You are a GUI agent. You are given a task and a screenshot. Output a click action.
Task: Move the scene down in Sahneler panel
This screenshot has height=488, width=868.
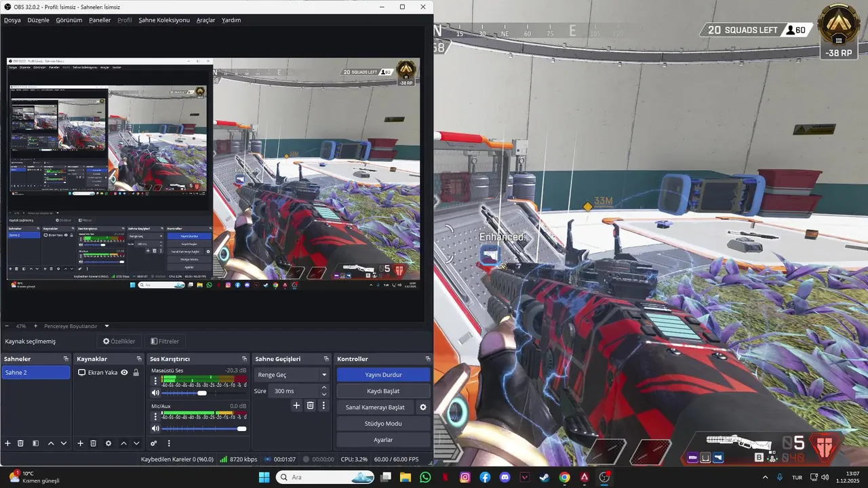(x=64, y=443)
